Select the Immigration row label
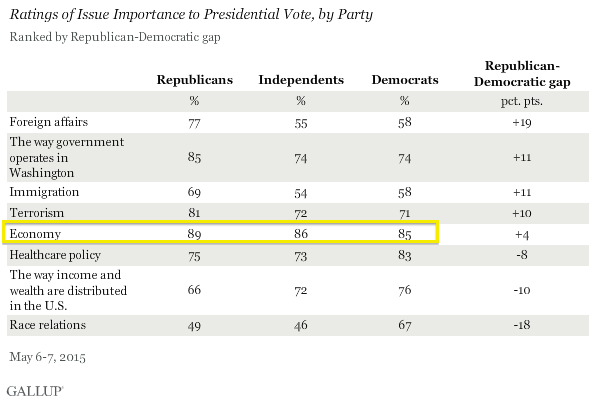This screenshot has width=596, height=402. pyautogui.click(x=44, y=192)
